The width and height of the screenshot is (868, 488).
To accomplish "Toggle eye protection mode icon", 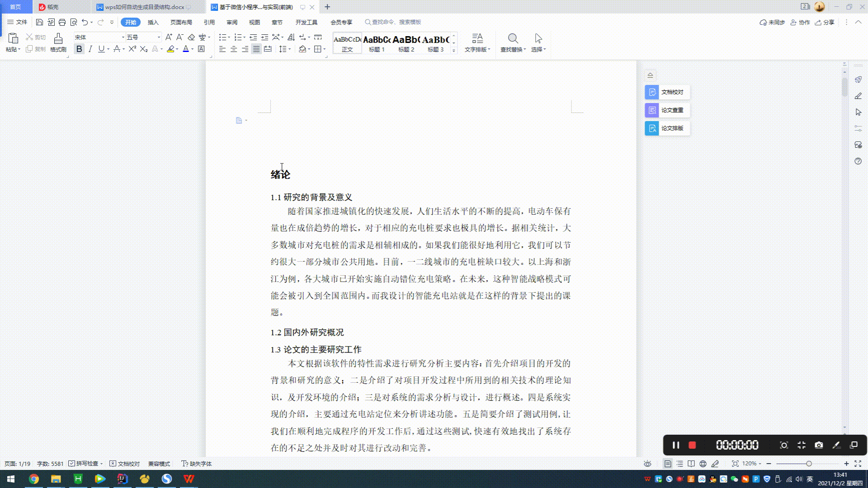I will click(647, 464).
